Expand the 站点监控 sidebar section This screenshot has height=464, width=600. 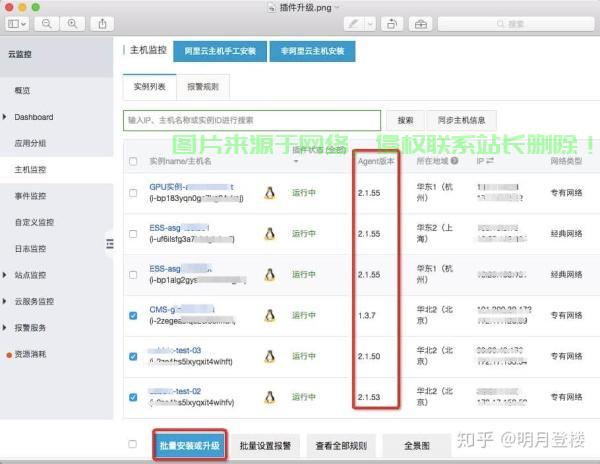click(7, 275)
